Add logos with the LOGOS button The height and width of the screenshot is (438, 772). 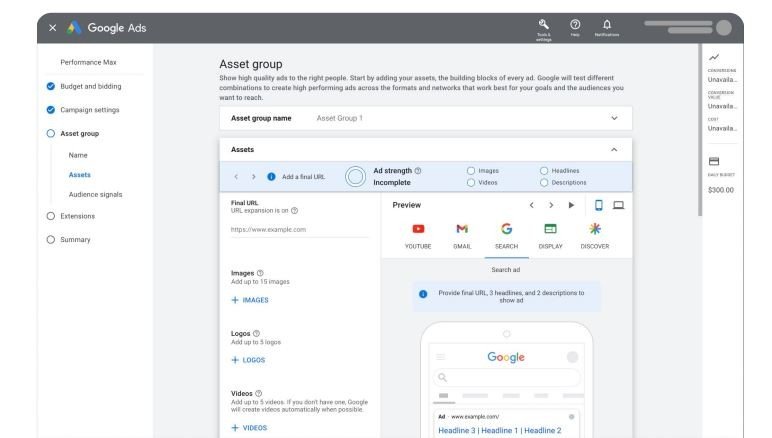[x=248, y=360]
